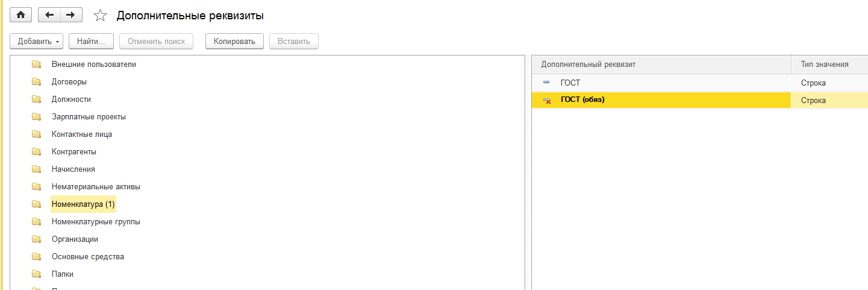Open Номенклатурные группы in the list
Image resolution: width=868 pixels, height=290 pixels.
tap(96, 222)
